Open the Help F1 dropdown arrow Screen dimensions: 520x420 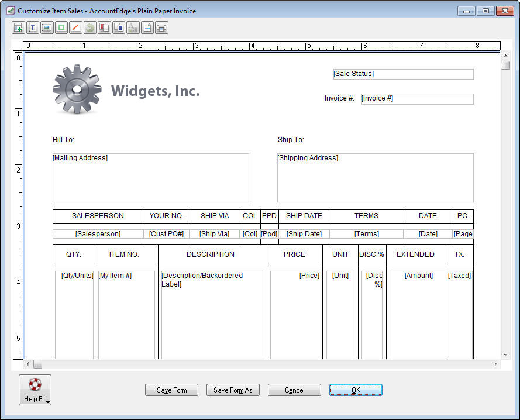click(48, 402)
